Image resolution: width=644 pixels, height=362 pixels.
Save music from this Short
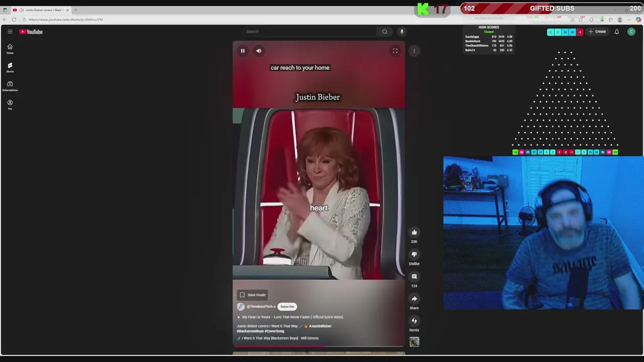[x=253, y=295]
